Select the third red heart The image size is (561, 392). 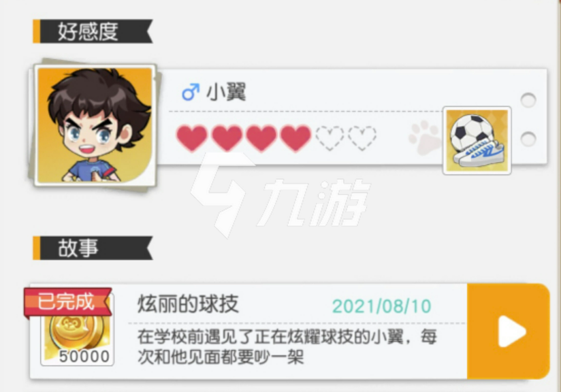261,138
